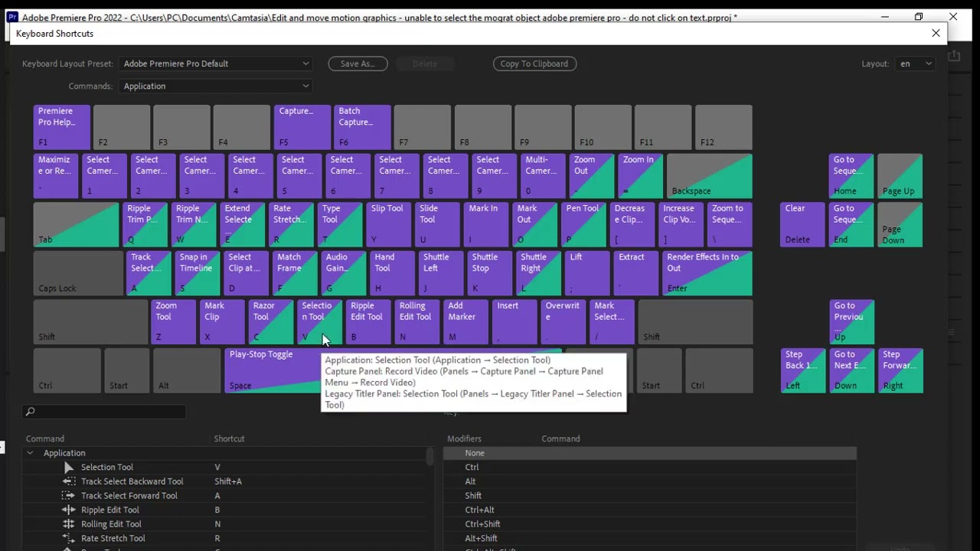This screenshot has height=551, width=980.
Task: Click the Enter Render Effects In to Out key
Action: 707,274
